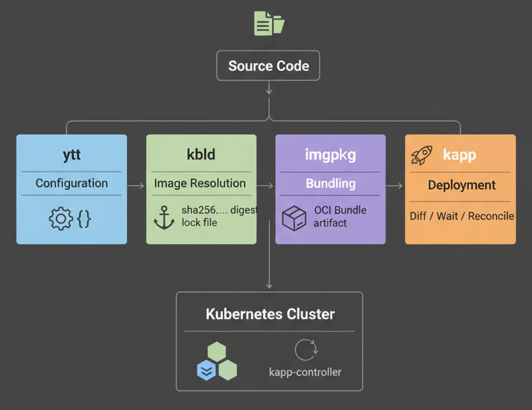Click the Bundling label inside imgpkg
Image resolution: width=532 pixels, height=410 pixels.
(330, 184)
